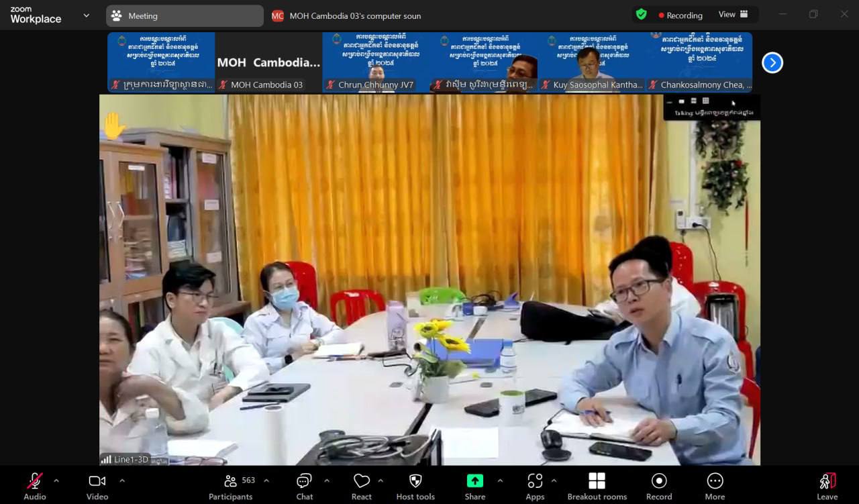Image resolution: width=859 pixels, height=504 pixels.
Task: Click the Line1-3D speaker name label
Action: [x=131, y=460]
